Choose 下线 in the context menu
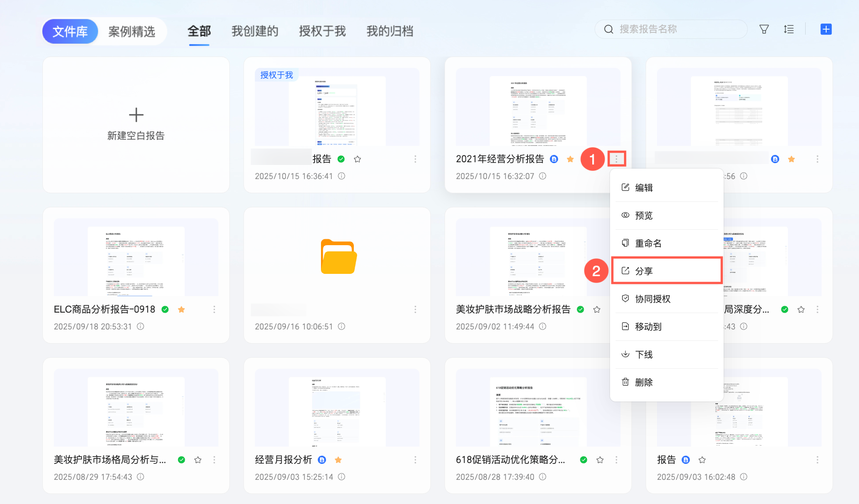 (667, 355)
